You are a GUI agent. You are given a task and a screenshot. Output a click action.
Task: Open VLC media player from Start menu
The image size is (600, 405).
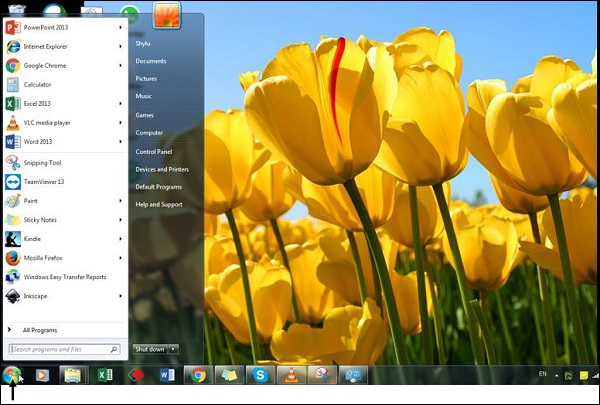[x=65, y=123]
